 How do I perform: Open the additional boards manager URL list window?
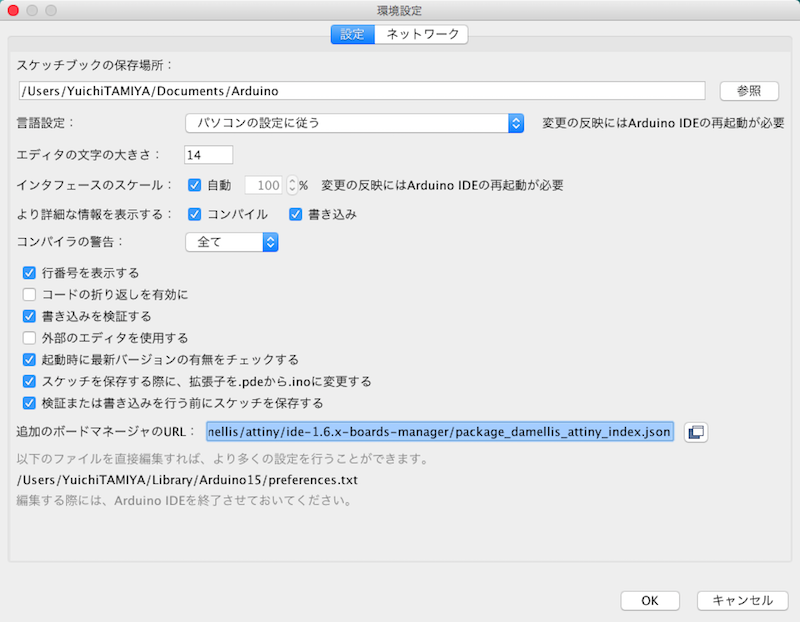(x=695, y=432)
